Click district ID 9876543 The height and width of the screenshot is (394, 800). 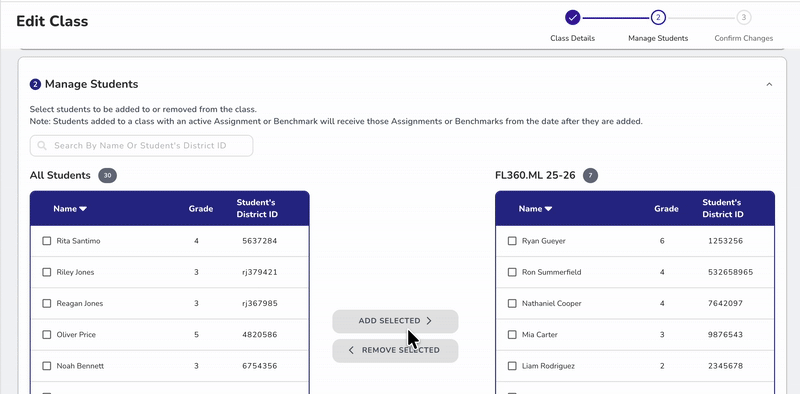[x=726, y=335]
